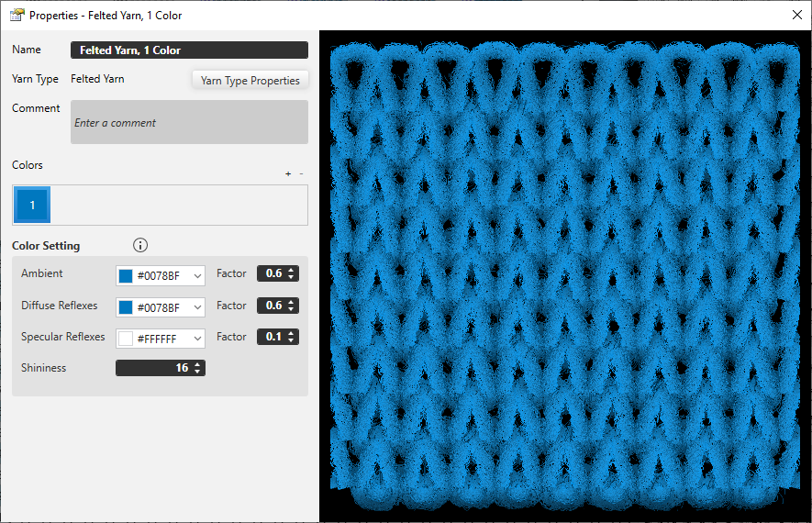The image size is (812, 523).
Task: Click the Properties window title icon
Action: click(x=17, y=15)
